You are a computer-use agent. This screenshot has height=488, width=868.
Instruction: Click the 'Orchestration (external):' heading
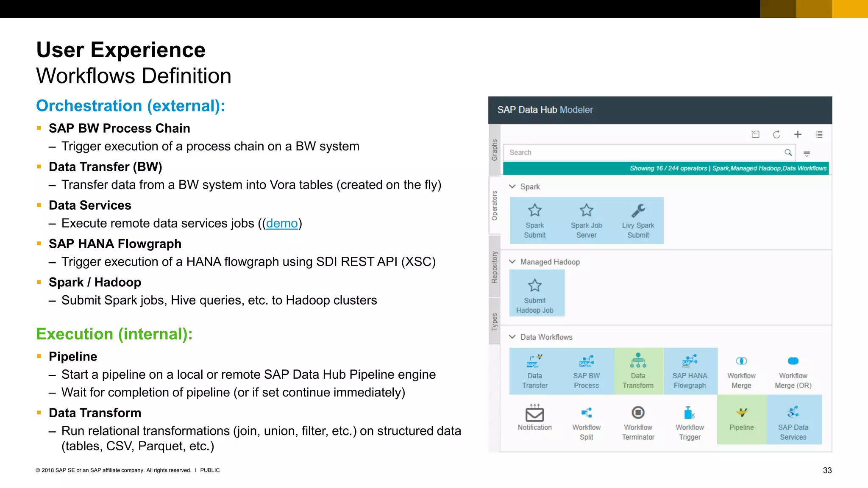click(x=131, y=106)
